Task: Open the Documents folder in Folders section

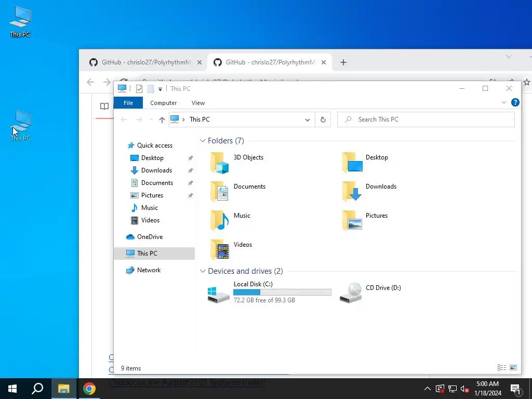Action: (x=237, y=191)
